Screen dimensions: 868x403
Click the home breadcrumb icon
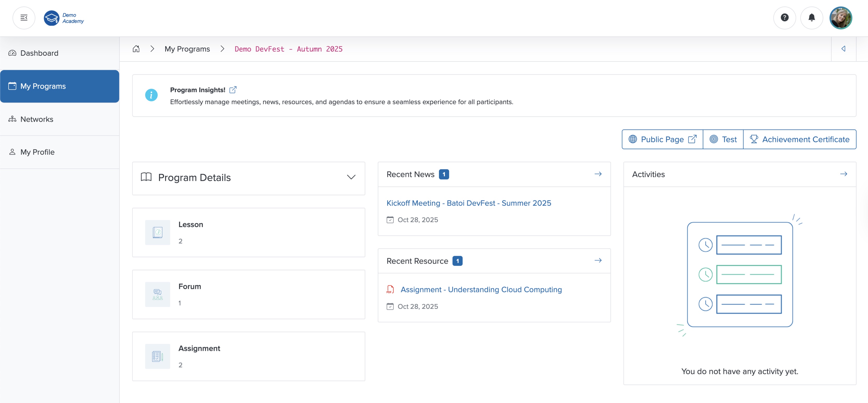coord(136,49)
